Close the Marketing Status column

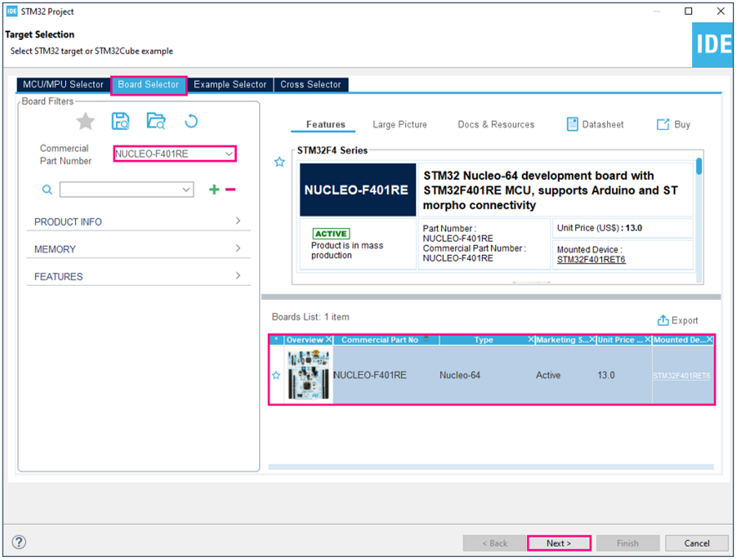[x=592, y=340]
